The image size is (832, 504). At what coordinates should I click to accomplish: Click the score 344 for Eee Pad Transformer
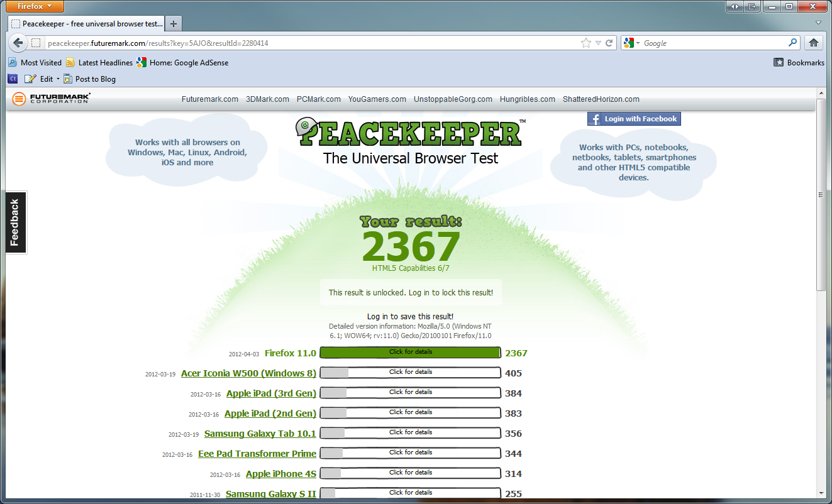point(513,454)
